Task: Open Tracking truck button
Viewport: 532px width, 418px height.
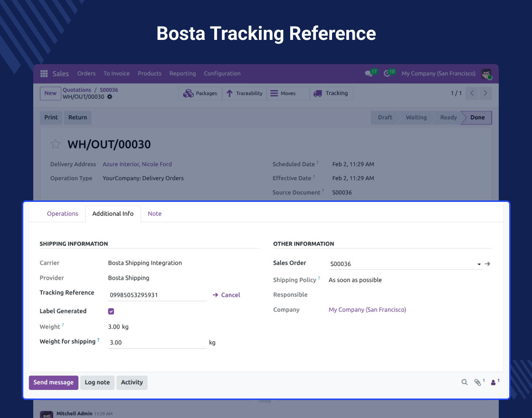Action: [x=331, y=93]
